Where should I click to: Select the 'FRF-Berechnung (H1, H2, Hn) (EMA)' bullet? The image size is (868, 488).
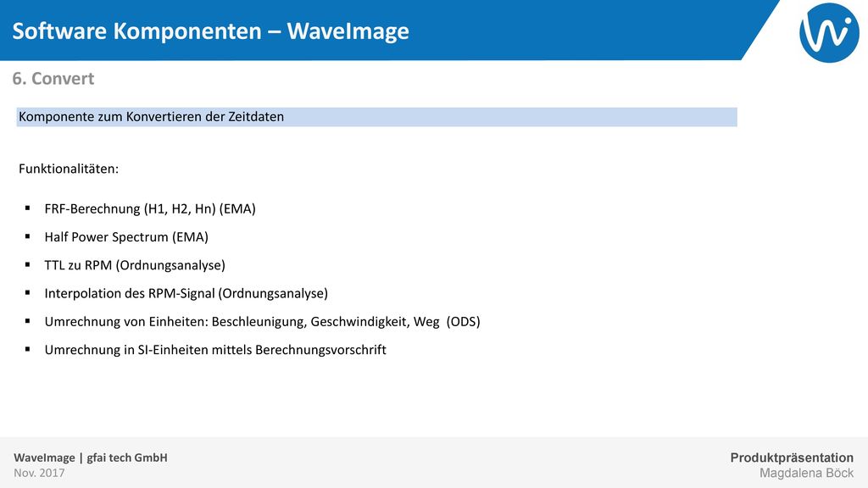tap(150, 208)
